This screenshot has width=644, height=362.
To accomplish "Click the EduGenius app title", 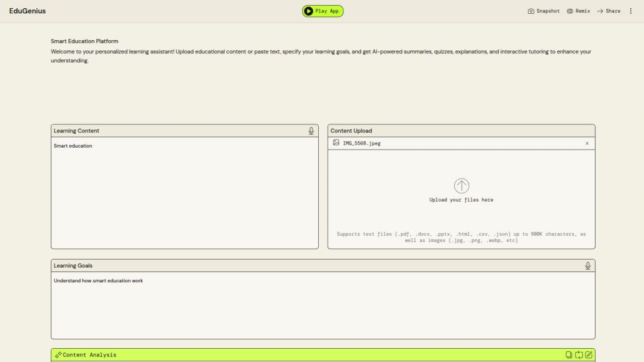I will pyautogui.click(x=28, y=11).
